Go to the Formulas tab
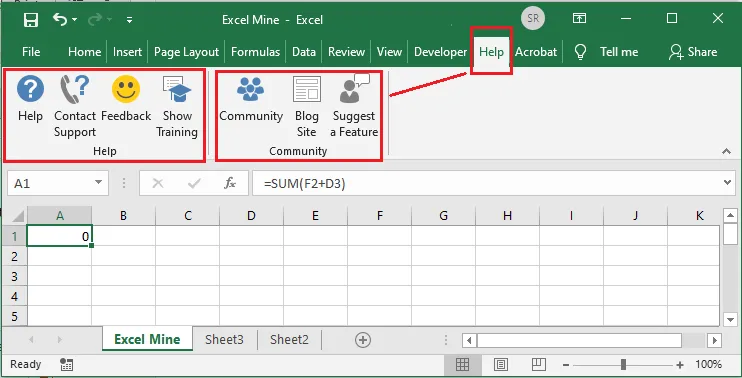This screenshot has width=742, height=378. [x=256, y=52]
